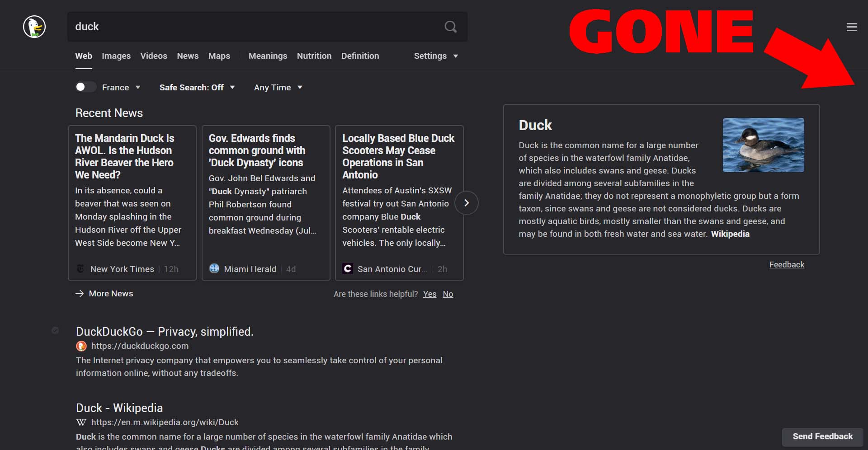Image resolution: width=868 pixels, height=450 pixels.
Task: Open the 'Duck - Wikipedia' result title
Action: pos(119,408)
